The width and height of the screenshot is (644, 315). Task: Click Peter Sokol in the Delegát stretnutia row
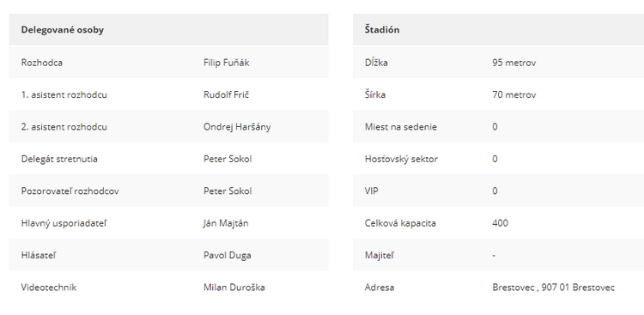tap(228, 159)
